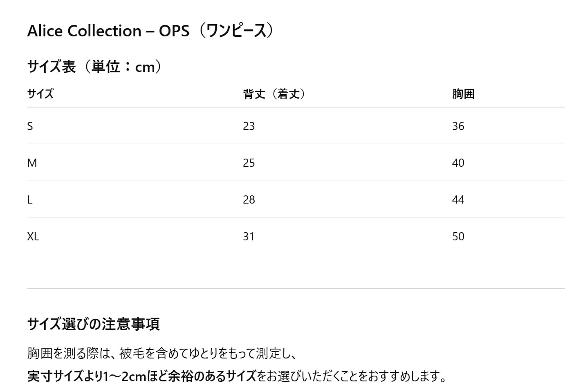Click the 44 chest value cell

tap(458, 199)
